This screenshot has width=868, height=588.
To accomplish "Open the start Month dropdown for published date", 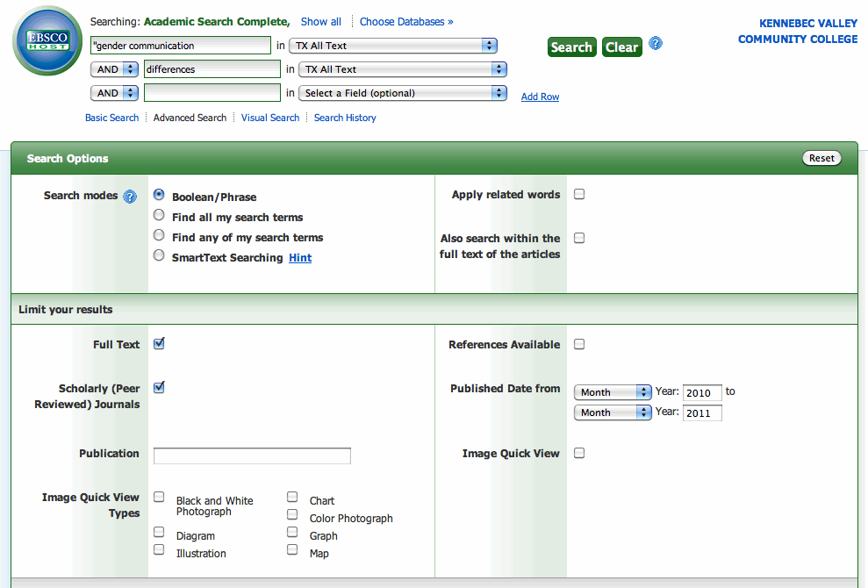I will coord(613,392).
